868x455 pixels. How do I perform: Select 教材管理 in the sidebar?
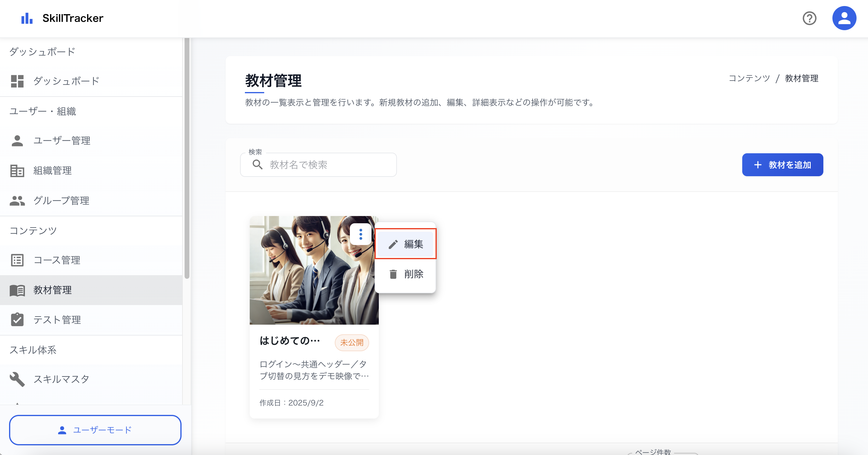tap(52, 290)
